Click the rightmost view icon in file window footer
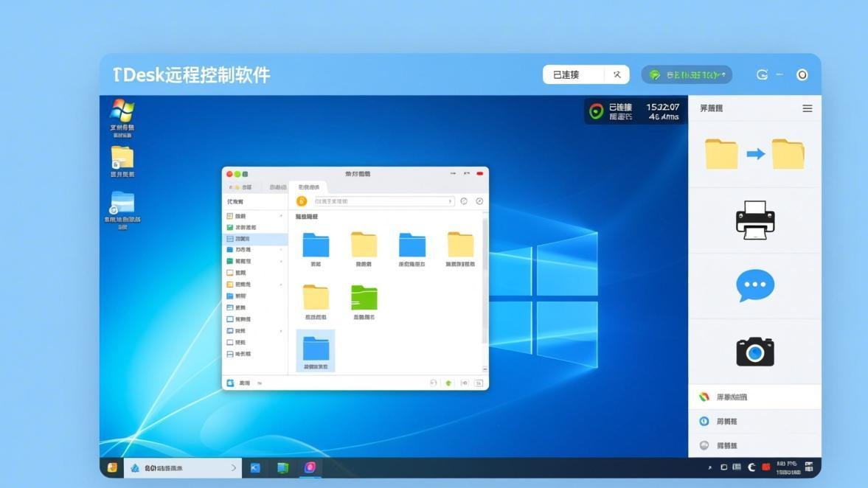This screenshot has height=488, width=868. point(479,383)
